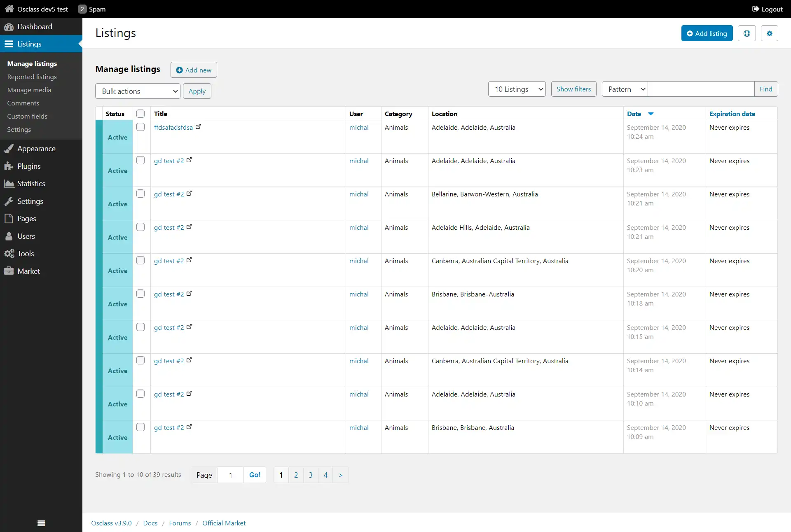The height and width of the screenshot is (532, 791).
Task: Expand the Bulk actions dropdown menu
Action: (137, 91)
